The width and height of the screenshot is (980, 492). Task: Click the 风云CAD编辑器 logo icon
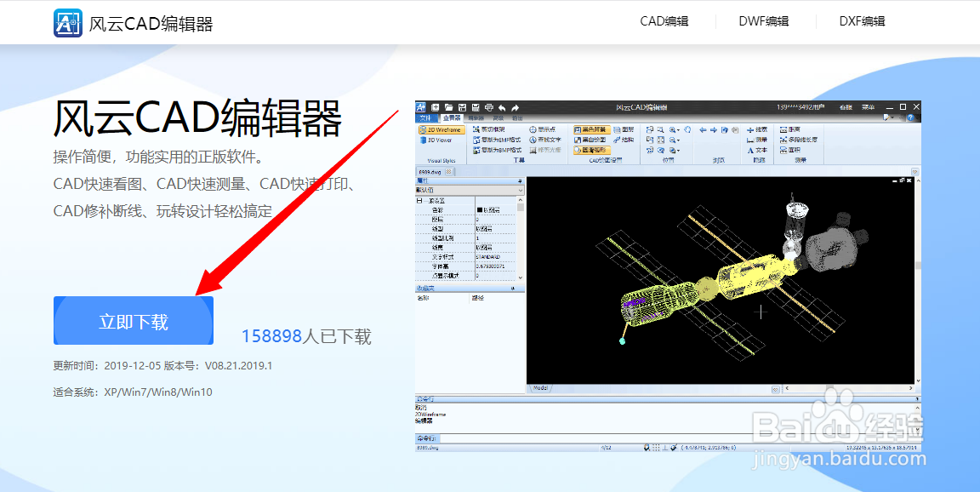(x=67, y=23)
